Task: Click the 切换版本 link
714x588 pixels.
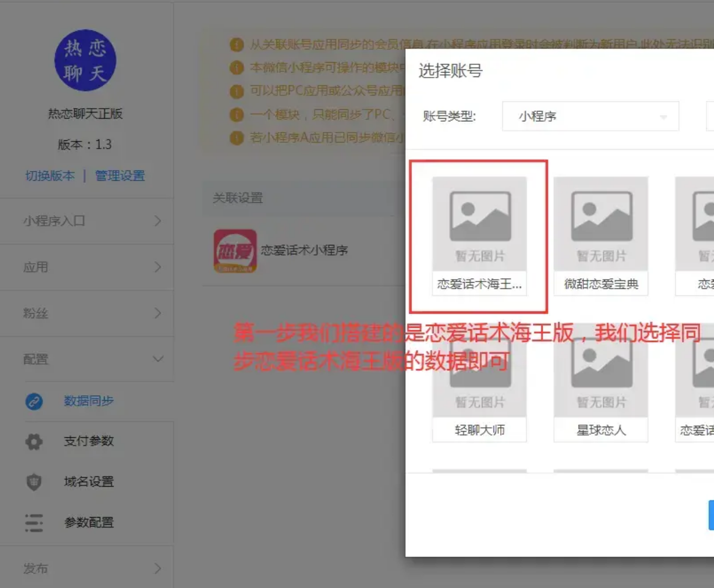Action: pos(50,176)
